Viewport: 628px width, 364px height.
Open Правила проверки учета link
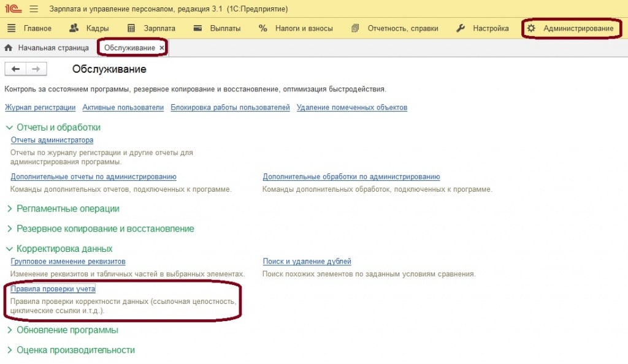[53, 289]
